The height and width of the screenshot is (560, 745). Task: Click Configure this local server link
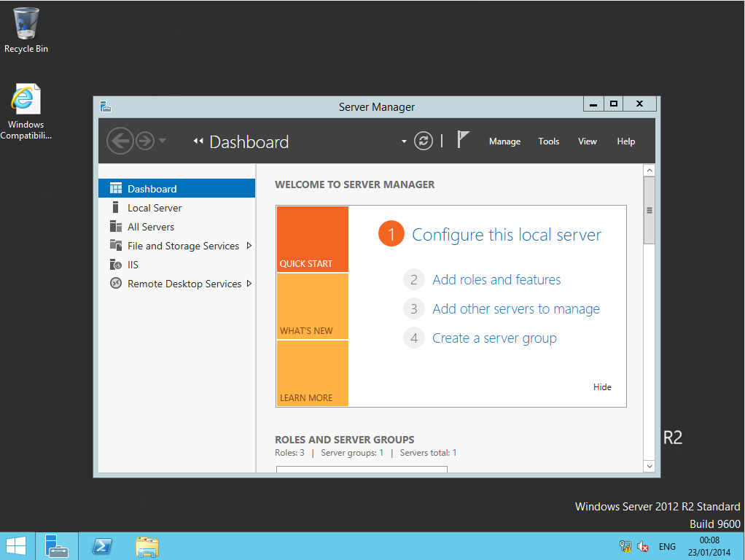[507, 235]
